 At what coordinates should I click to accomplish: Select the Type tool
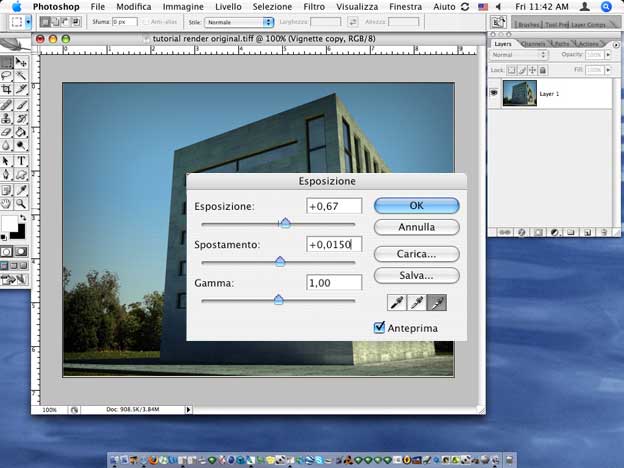click(21, 160)
